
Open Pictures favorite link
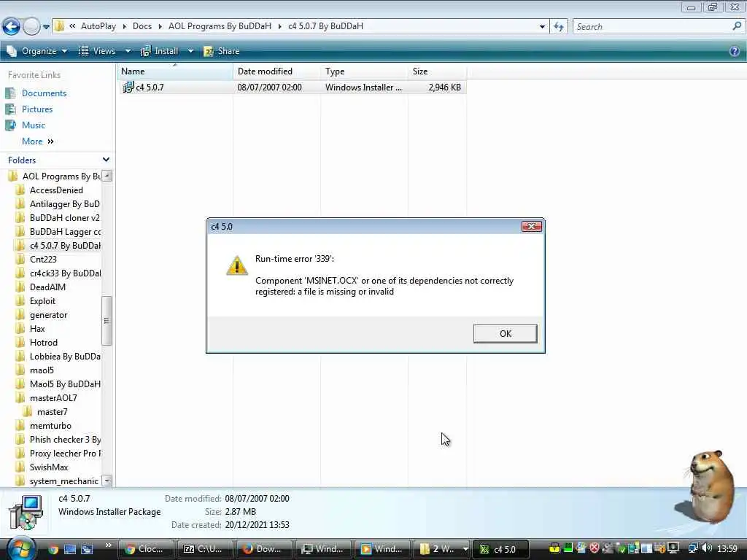click(37, 109)
